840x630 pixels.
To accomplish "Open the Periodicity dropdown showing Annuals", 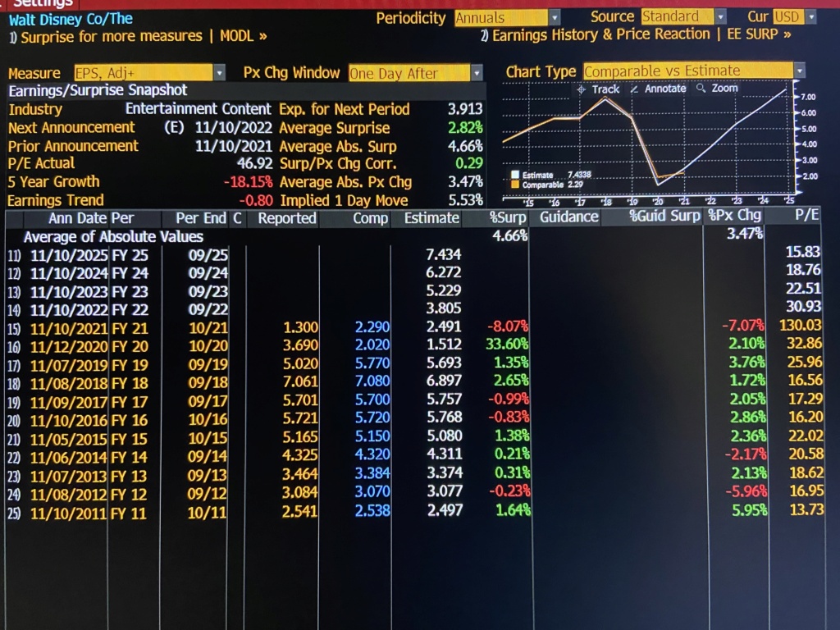I will (x=507, y=18).
